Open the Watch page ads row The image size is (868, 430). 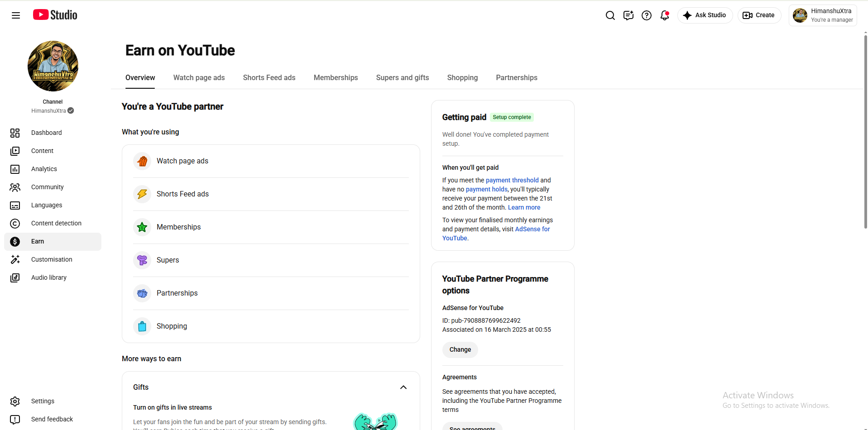[271, 161]
